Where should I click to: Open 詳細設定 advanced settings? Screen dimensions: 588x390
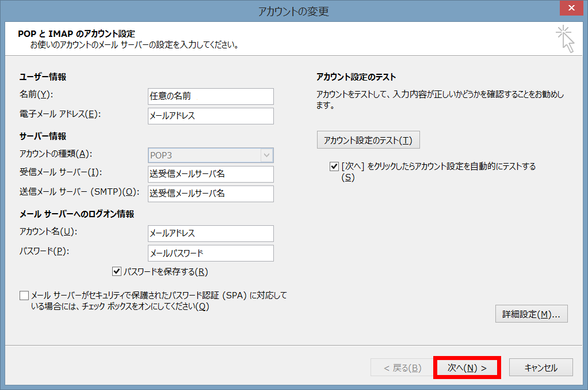point(531,314)
